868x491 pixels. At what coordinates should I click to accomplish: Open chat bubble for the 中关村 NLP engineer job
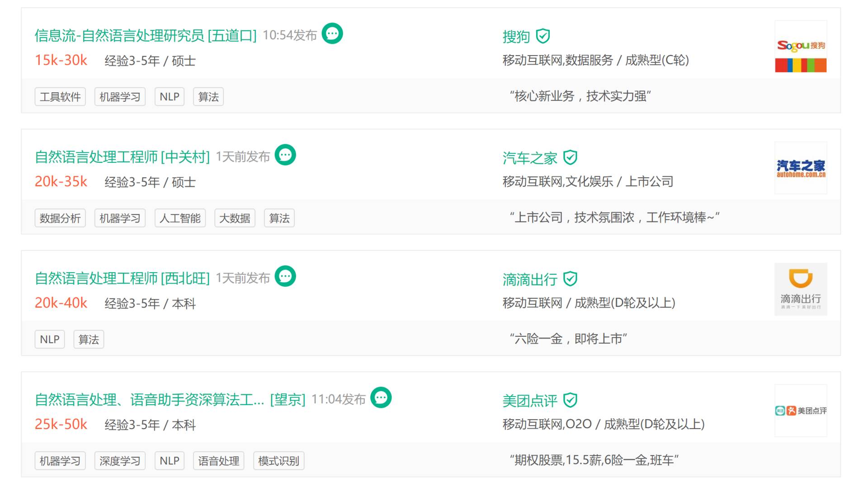(x=285, y=155)
